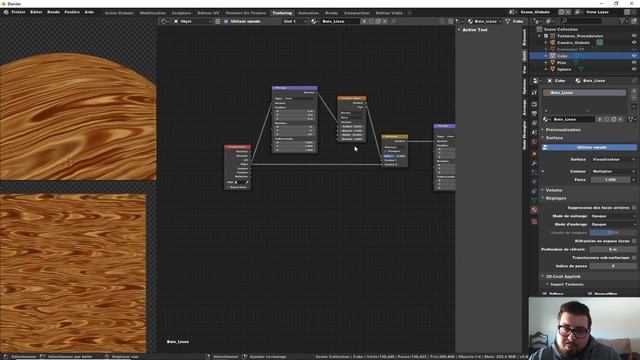Toggle the 'Utiliser nœuds' checkbox in node header
640x360 pixels.
[x=226, y=21]
